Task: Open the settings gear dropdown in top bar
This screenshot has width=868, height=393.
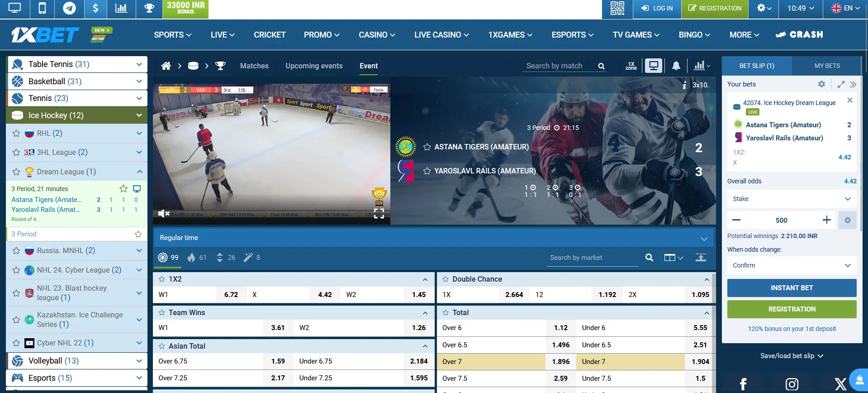Action: [764, 8]
